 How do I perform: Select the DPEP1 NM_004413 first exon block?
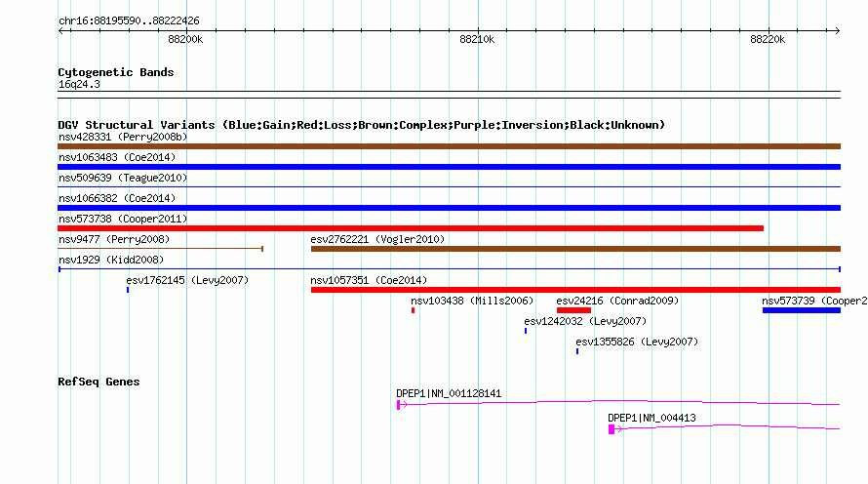click(612, 429)
